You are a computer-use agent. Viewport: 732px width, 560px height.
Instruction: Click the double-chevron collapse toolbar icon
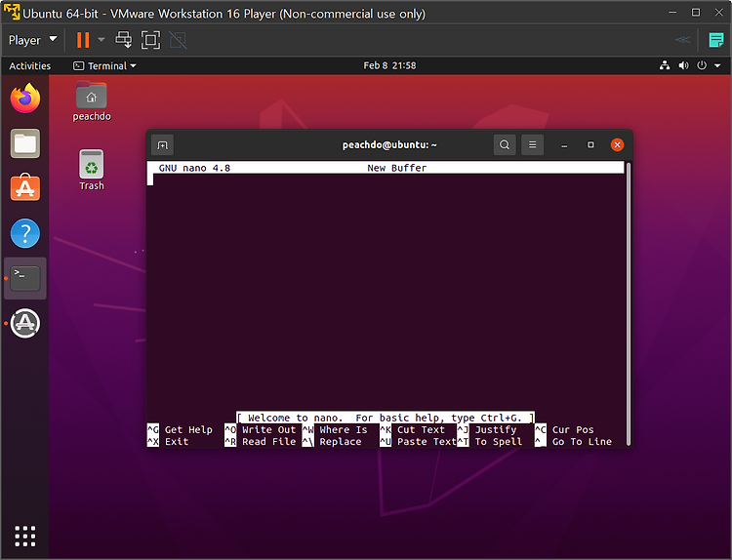pos(682,40)
